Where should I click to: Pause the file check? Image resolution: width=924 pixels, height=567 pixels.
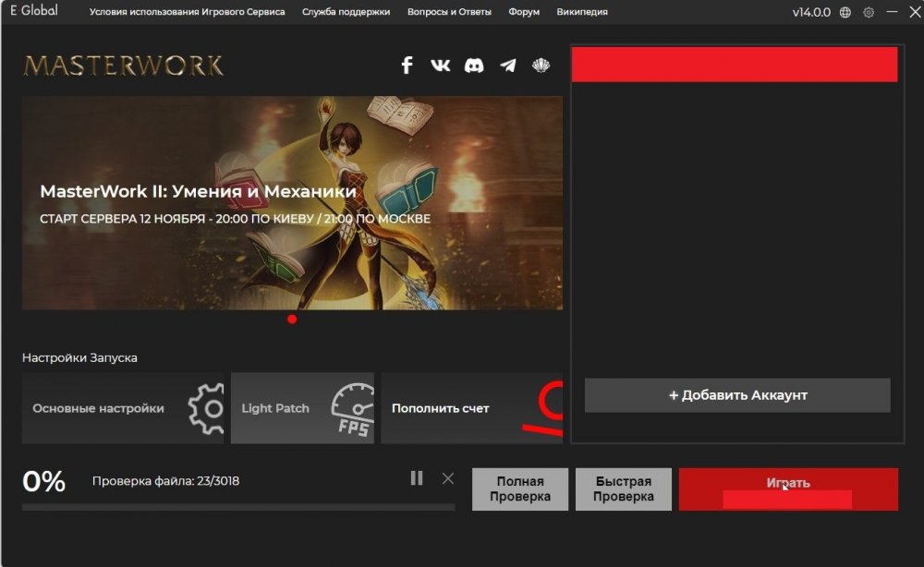[x=417, y=478]
